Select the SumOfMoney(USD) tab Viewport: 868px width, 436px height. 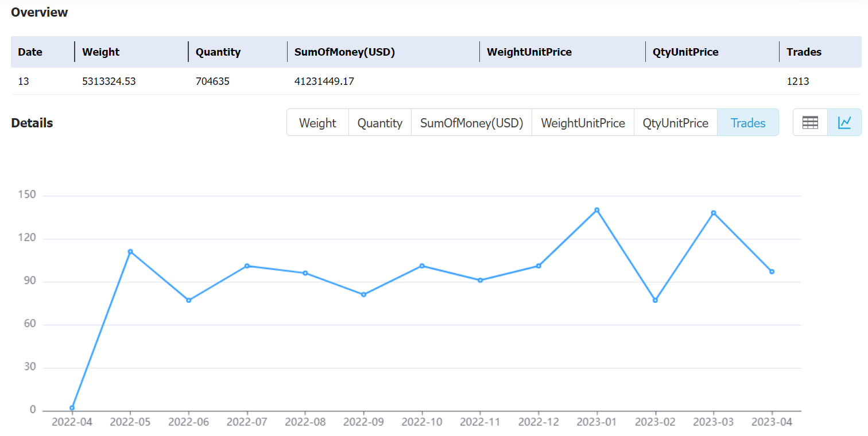point(471,123)
